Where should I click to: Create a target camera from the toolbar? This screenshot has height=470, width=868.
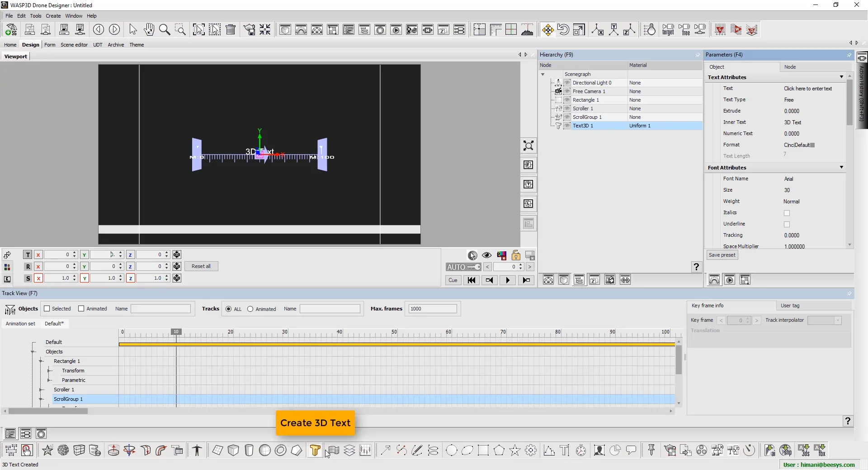(x=668, y=29)
